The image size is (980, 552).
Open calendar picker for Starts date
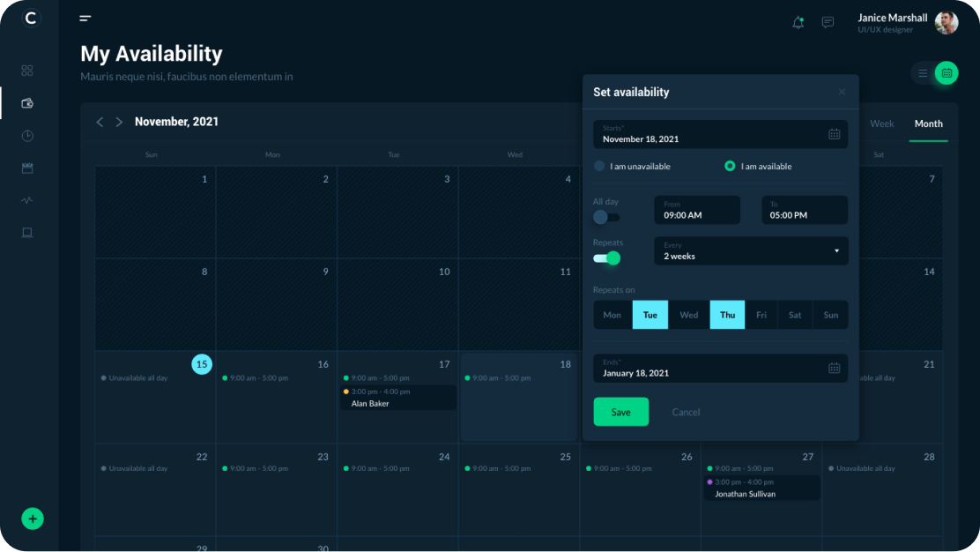(x=834, y=134)
